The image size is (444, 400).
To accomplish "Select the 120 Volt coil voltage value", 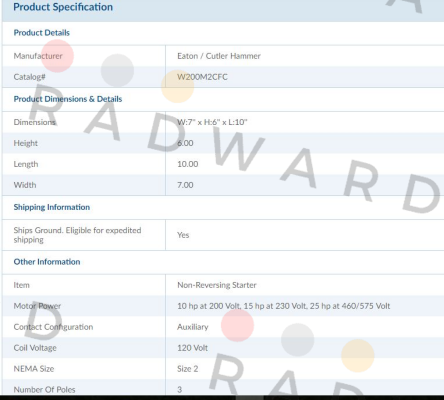I will click(x=192, y=348).
